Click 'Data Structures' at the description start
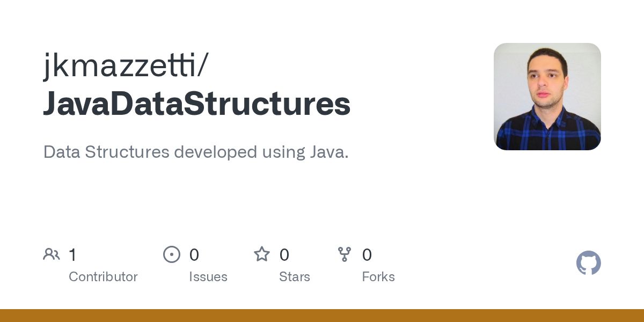This screenshot has height=322, width=644. click(x=106, y=152)
